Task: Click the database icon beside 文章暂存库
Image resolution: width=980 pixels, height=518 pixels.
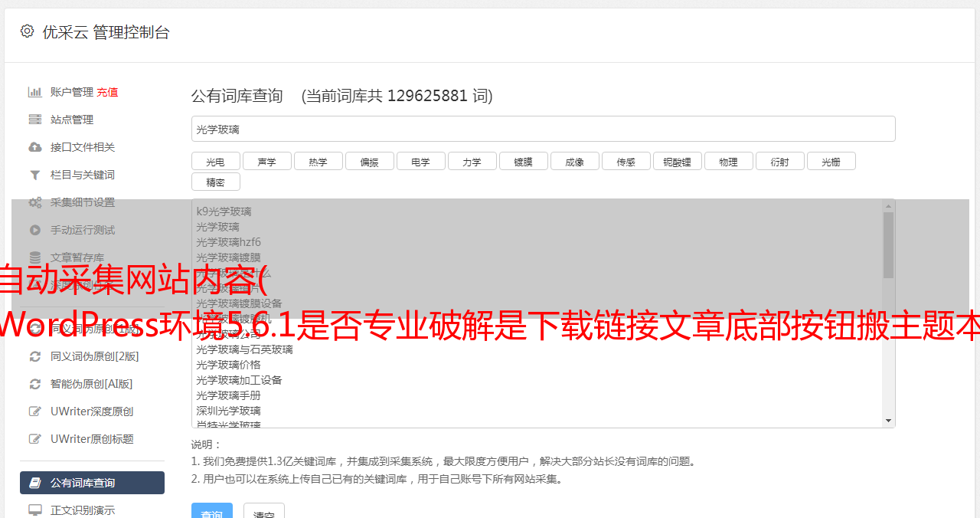Action: point(35,257)
